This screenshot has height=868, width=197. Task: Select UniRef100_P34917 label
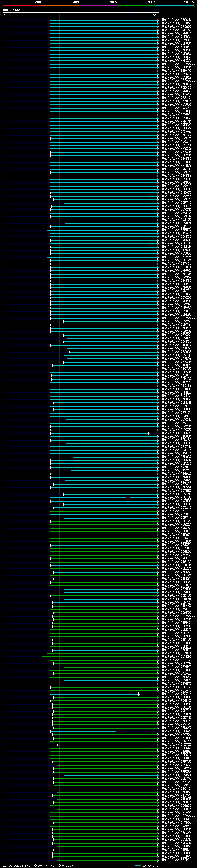(176, 474)
